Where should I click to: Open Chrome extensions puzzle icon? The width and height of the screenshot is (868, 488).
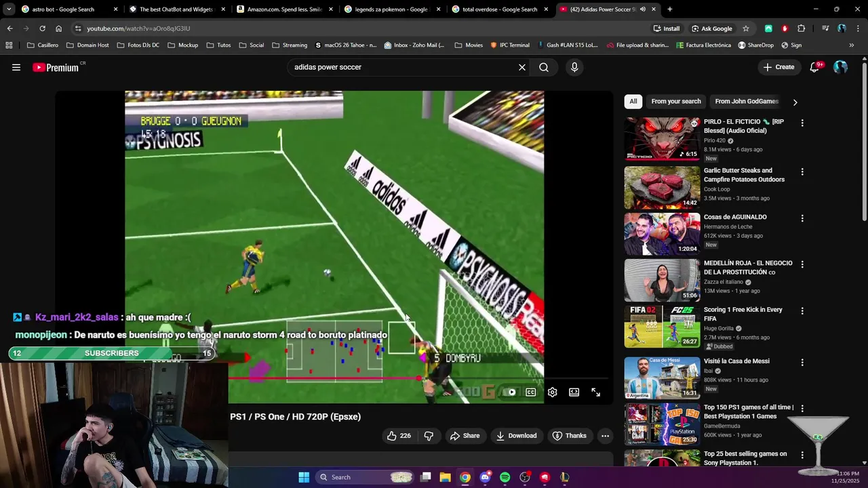click(x=802, y=28)
